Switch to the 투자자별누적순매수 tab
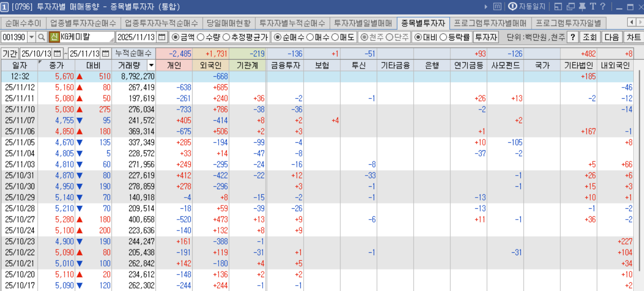The image size is (644, 291). click(292, 23)
